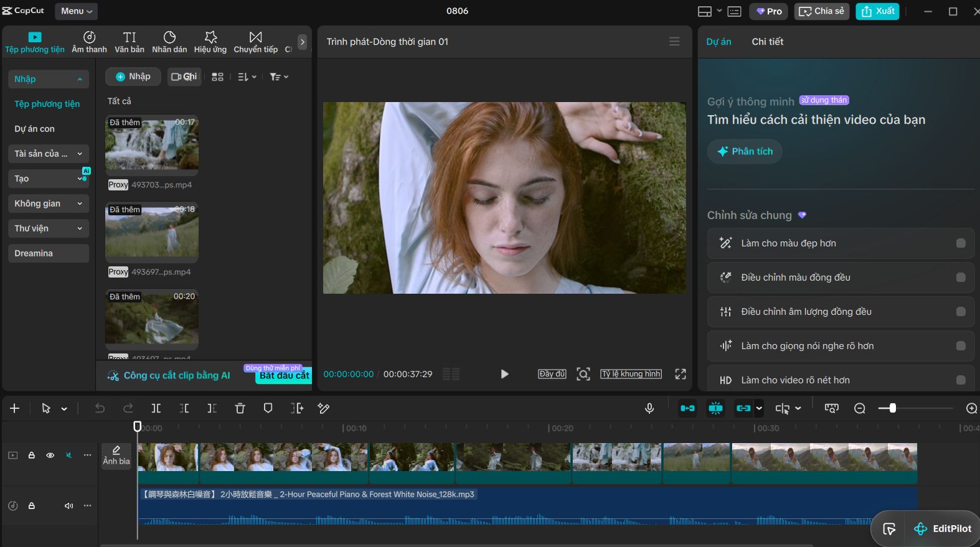
Task: Click the playhead marker on the timeline ruler
Action: (138, 426)
